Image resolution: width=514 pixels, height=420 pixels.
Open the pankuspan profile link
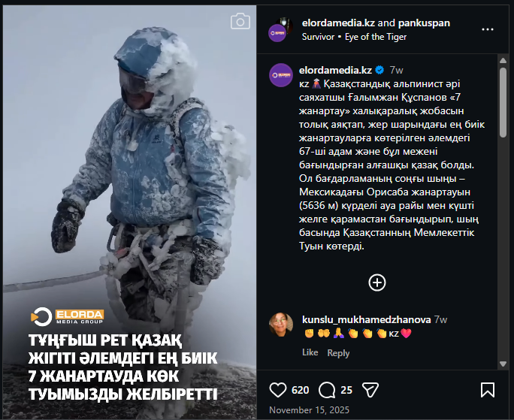424,23
